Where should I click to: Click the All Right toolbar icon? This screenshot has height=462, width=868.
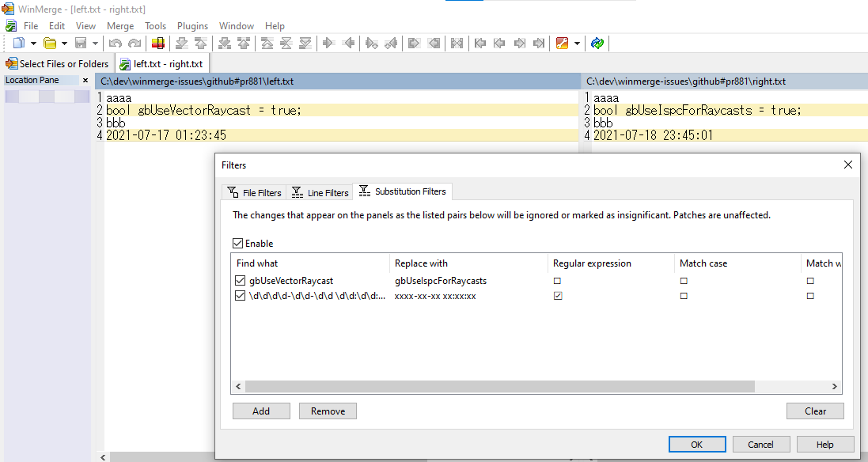coord(414,44)
